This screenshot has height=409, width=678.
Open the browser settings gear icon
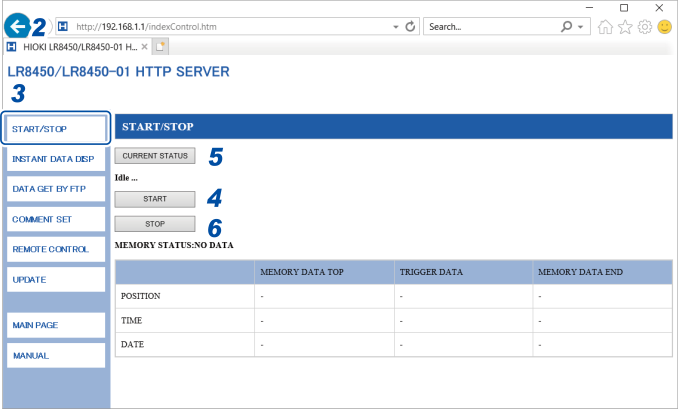point(645,27)
